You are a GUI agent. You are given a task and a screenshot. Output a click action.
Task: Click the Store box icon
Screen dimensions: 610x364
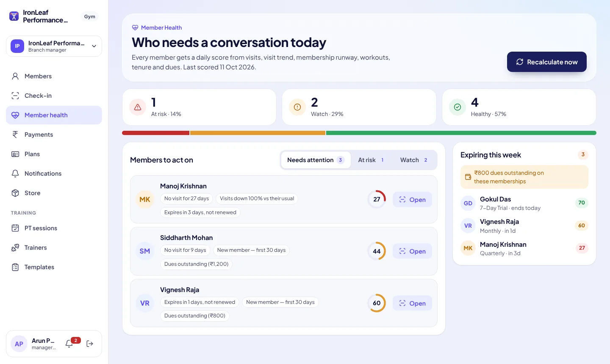[x=15, y=193]
